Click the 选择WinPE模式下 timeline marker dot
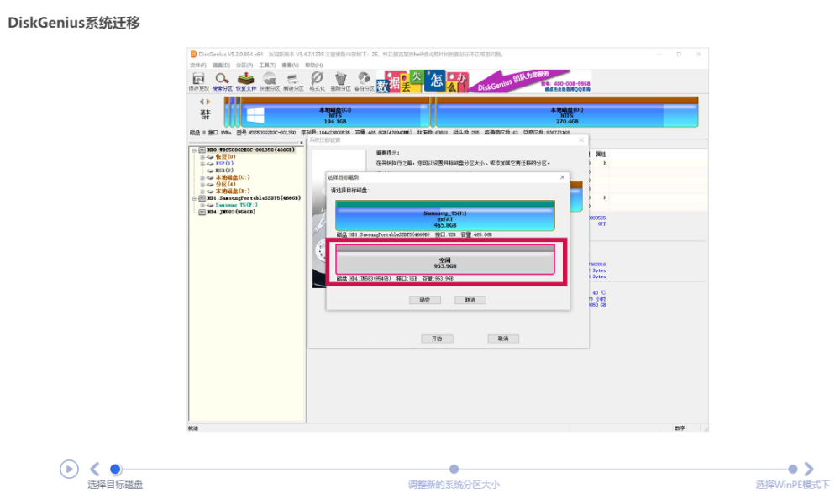This screenshot has width=840, height=504. [x=792, y=470]
